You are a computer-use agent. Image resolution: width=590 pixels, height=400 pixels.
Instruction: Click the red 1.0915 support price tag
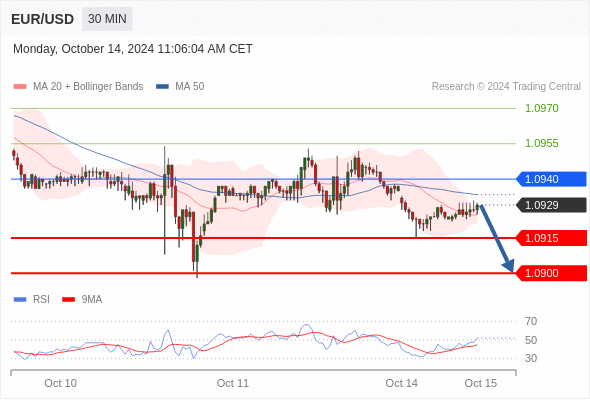(551, 238)
